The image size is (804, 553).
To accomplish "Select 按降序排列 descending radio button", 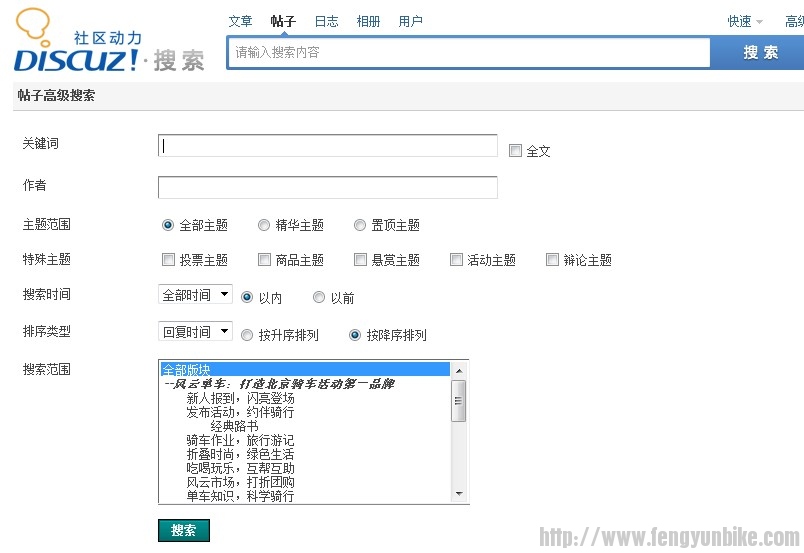I will tap(355, 335).
